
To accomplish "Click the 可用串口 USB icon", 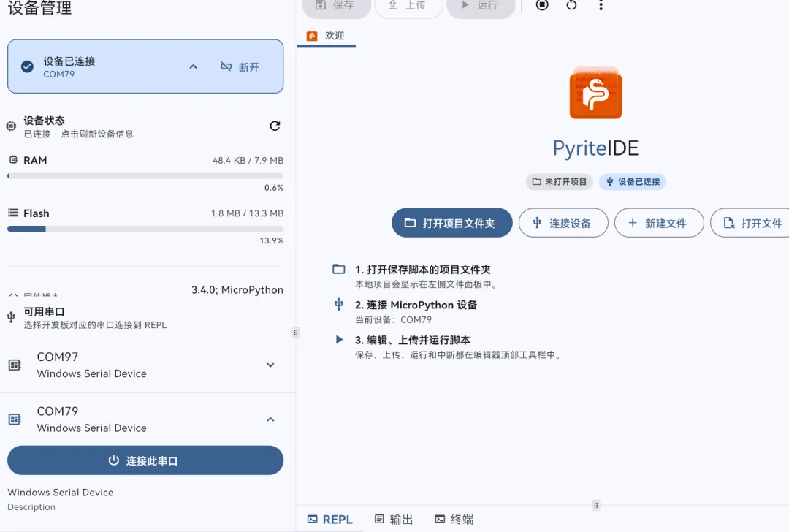I will pos(11,317).
